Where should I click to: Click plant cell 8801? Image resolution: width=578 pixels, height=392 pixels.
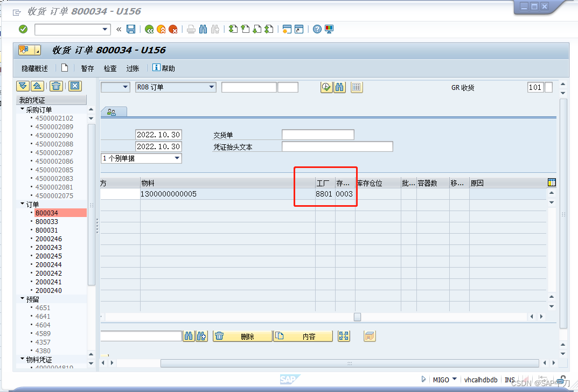click(324, 194)
